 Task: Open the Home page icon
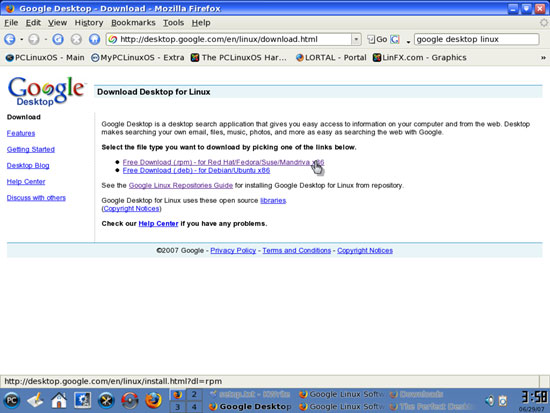coord(94,39)
